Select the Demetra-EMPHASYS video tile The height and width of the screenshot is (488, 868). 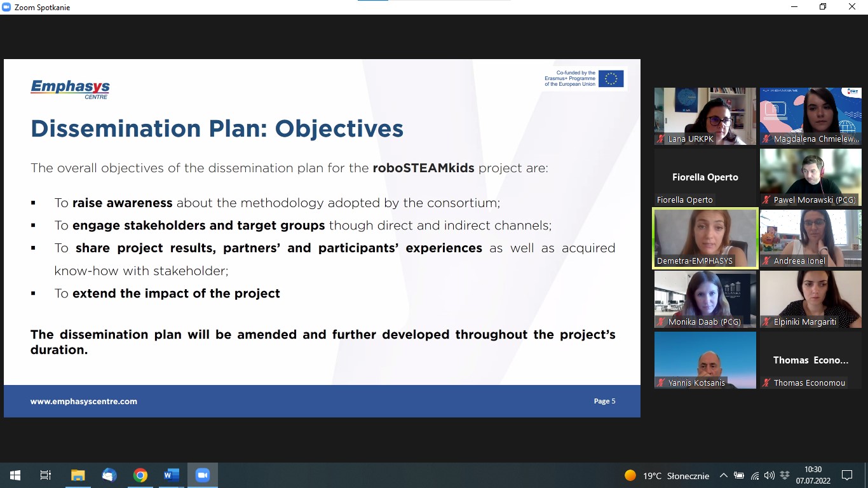point(705,238)
